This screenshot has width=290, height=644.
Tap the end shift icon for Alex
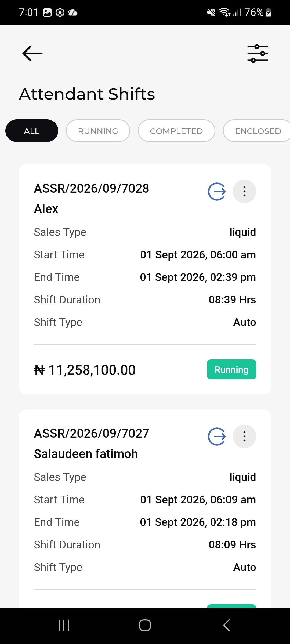coord(217,192)
